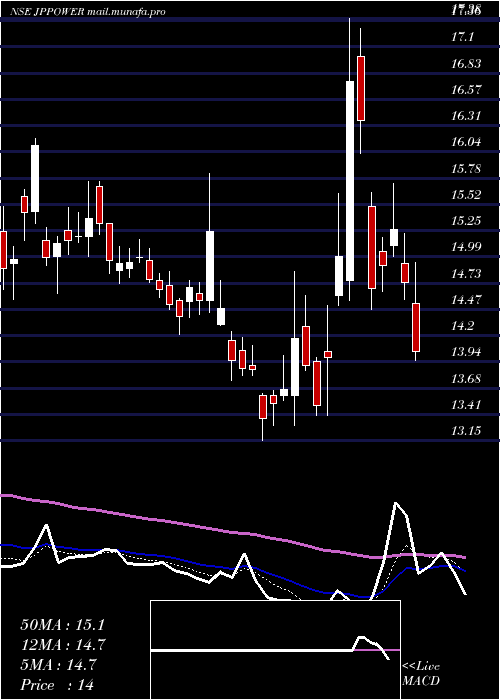Click the 16.31 price axis label
This screenshot has height=700, width=500.
tap(466, 116)
